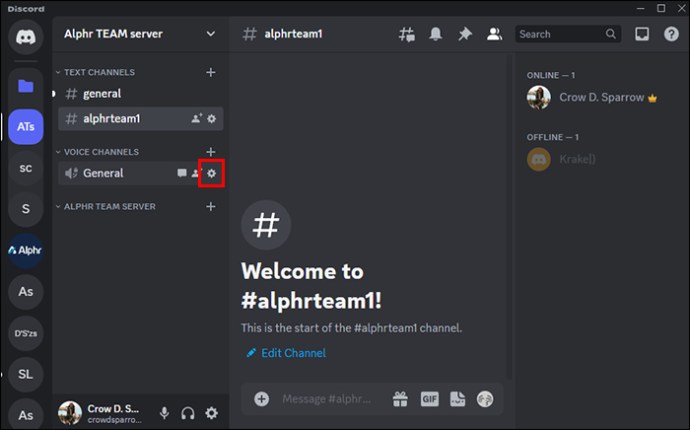Select the general text channel
The image size is (690, 430).
pyautogui.click(x=140, y=94)
